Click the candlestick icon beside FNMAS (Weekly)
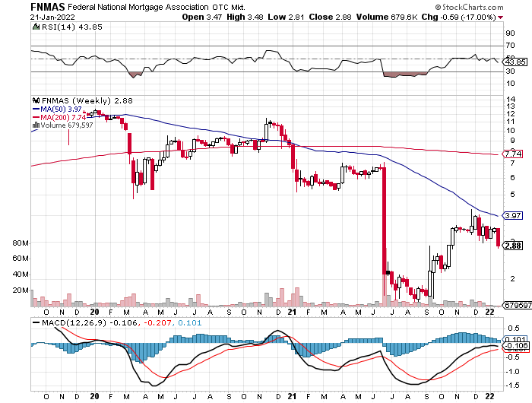This screenshot has width=532, height=403. click(x=36, y=100)
